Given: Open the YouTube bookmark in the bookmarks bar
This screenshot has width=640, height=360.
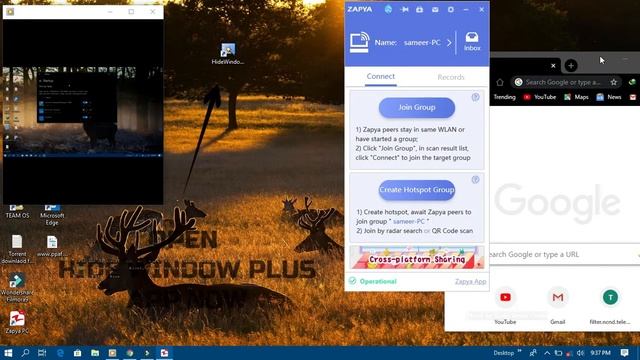Looking at the screenshot, I should (540, 97).
